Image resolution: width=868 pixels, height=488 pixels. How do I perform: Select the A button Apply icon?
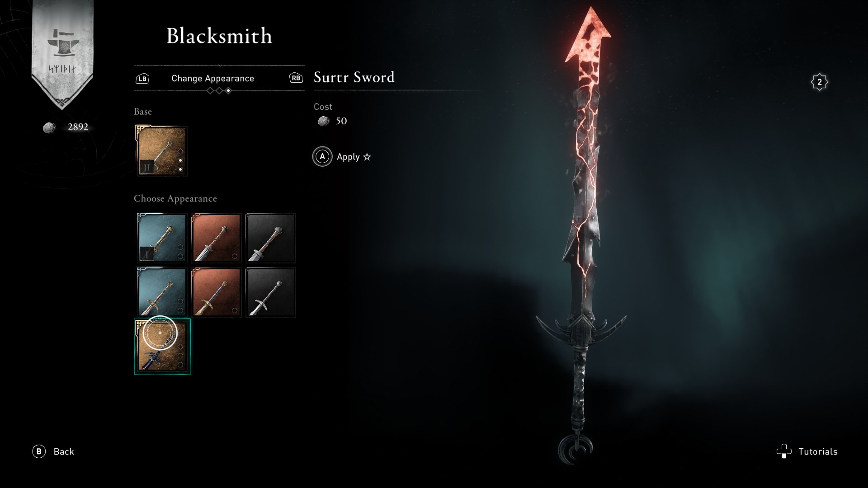[322, 155]
